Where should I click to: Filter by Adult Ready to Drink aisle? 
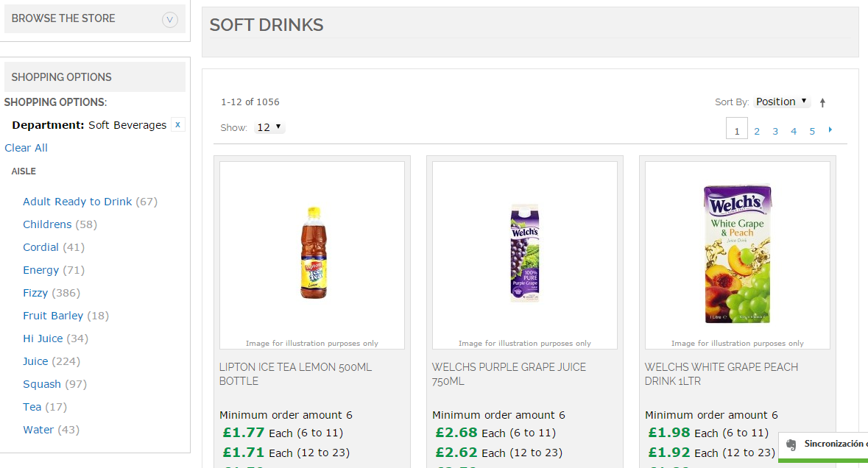click(x=77, y=202)
